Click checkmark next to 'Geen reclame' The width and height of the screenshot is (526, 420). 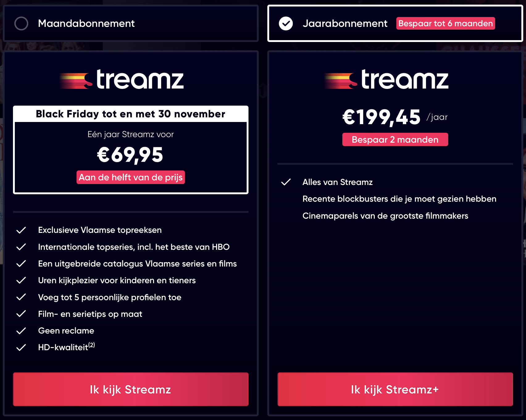21,331
